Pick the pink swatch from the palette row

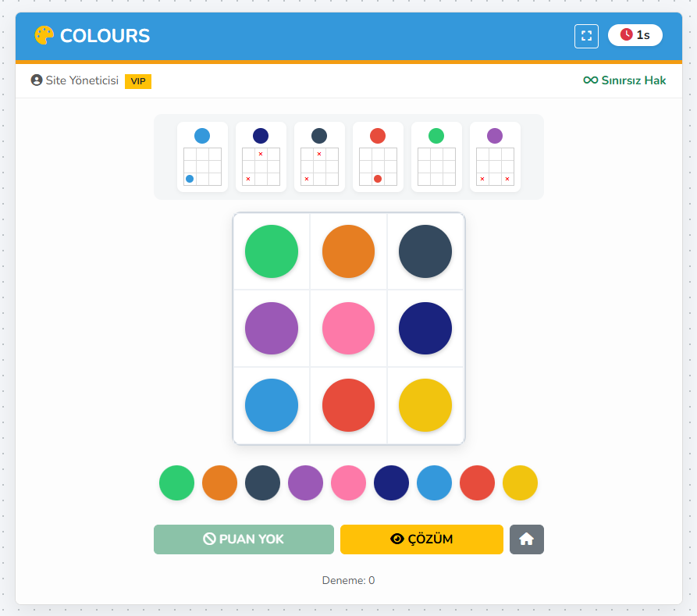coord(348,482)
